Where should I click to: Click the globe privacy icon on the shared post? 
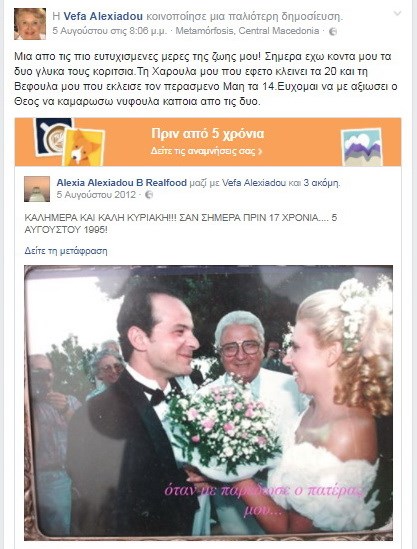point(149,195)
